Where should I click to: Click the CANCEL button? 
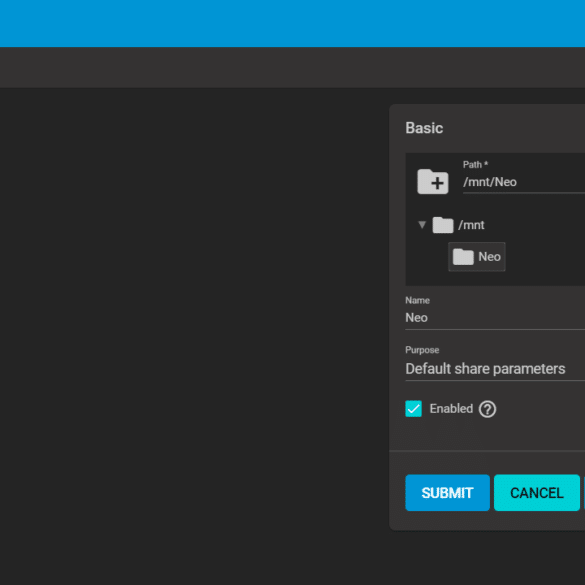(x=536, y=492)
